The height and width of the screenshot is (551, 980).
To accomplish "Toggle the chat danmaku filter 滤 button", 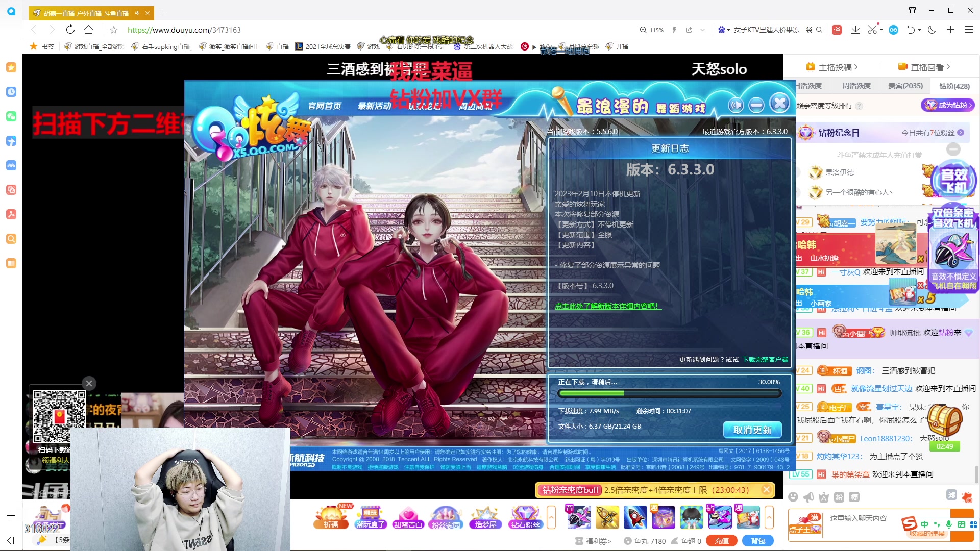I will click(952, 495).
